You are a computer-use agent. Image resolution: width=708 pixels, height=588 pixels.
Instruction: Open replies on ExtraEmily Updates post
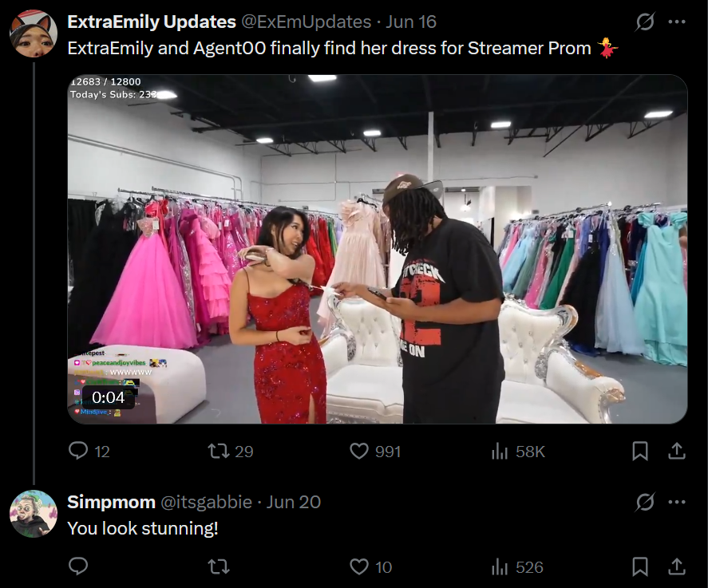(x=89, y=451)
